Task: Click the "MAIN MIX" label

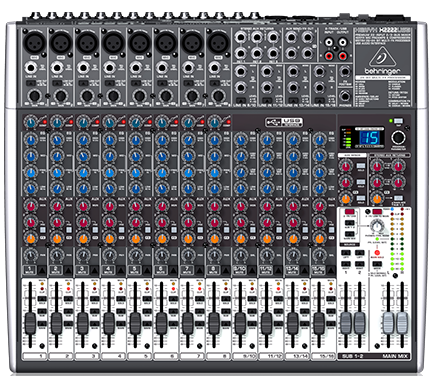Action: (394, 356)
